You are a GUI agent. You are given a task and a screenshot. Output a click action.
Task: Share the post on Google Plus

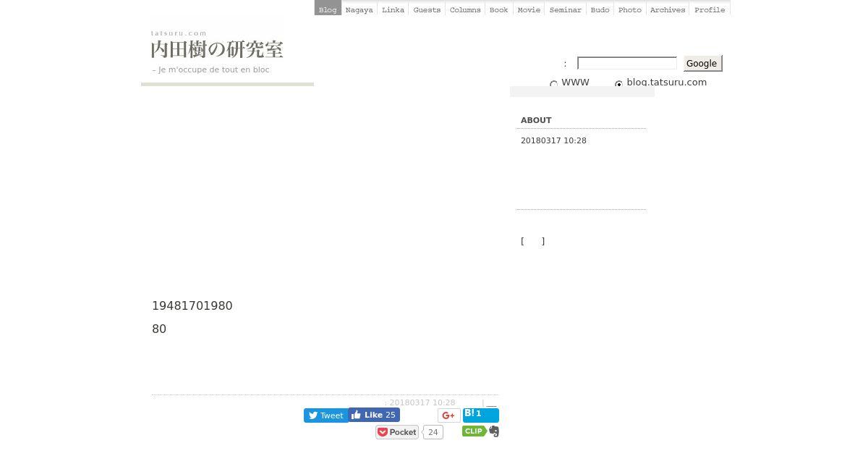click(x=448, y=415)
